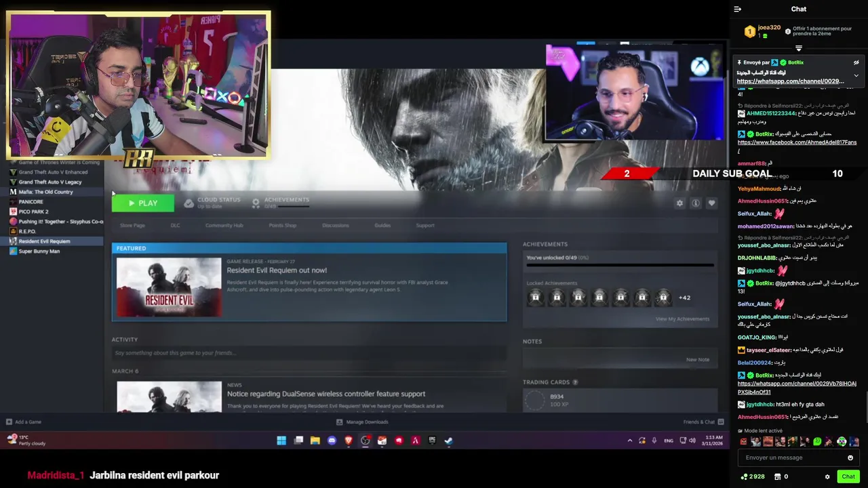Select PANICORE in library list

[x=31, y=202]
